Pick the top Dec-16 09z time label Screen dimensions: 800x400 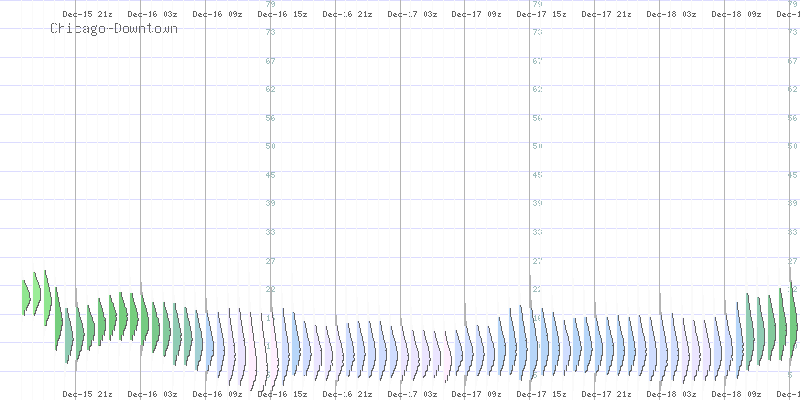pos(214,15)
